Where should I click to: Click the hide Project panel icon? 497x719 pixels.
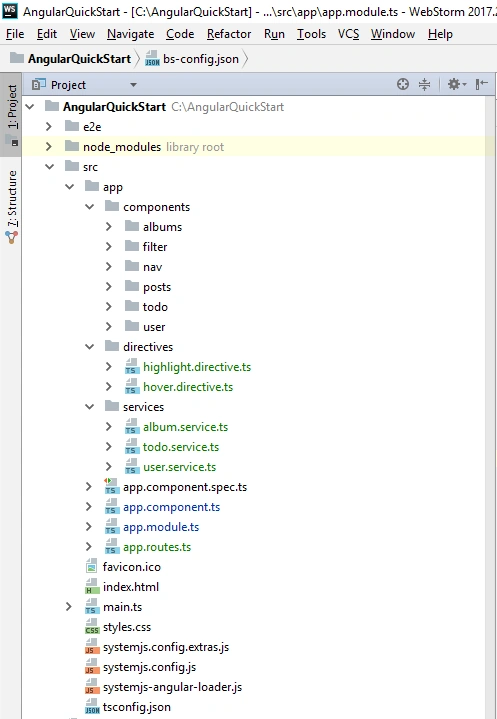[481, 84]
